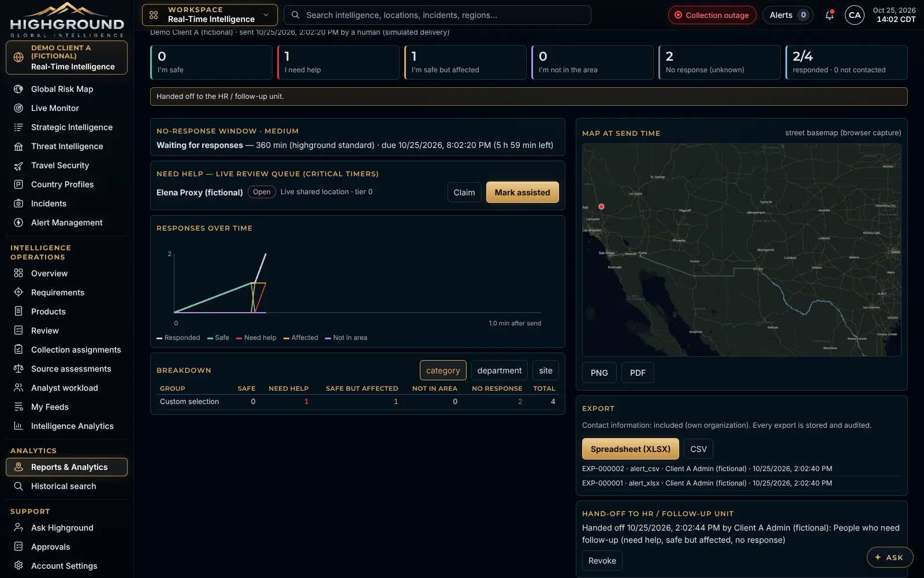Download Spreadsheet (XLSX) export
The height and width of the screenshot is (578, 924).
click(631, 449)
